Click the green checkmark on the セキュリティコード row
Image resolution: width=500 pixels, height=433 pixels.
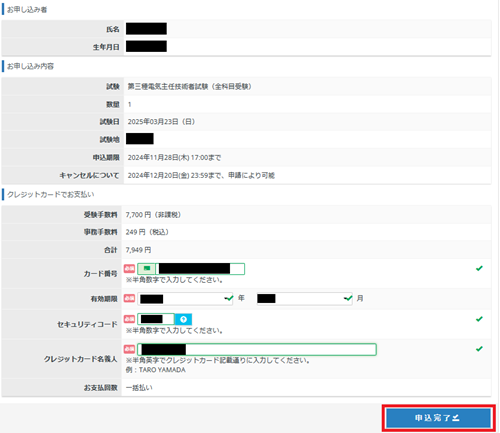(479, 319)
